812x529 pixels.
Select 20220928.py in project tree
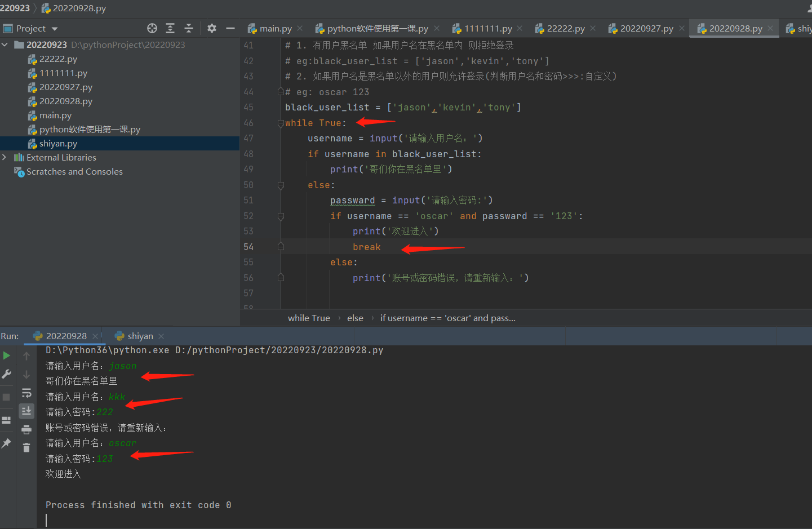(65, 101)
